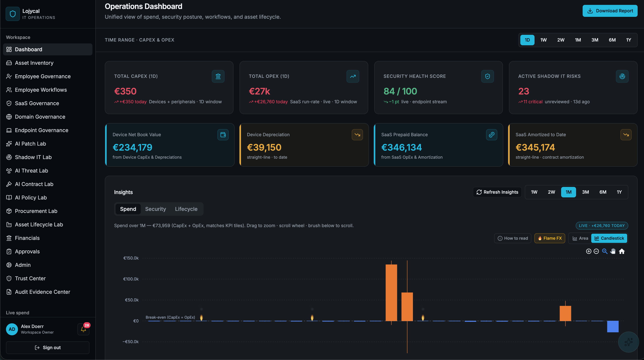
Task: Click the Download Report button
Action: tap(610, 11)
